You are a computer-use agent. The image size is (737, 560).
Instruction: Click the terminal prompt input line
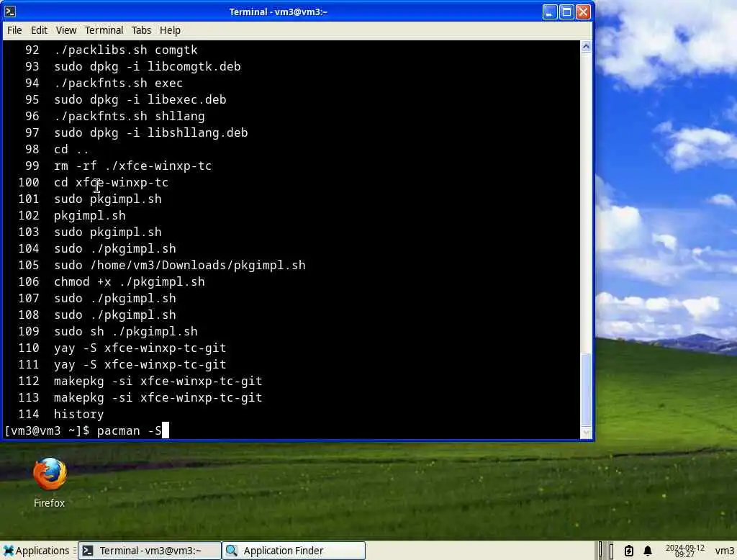[291, 430]
